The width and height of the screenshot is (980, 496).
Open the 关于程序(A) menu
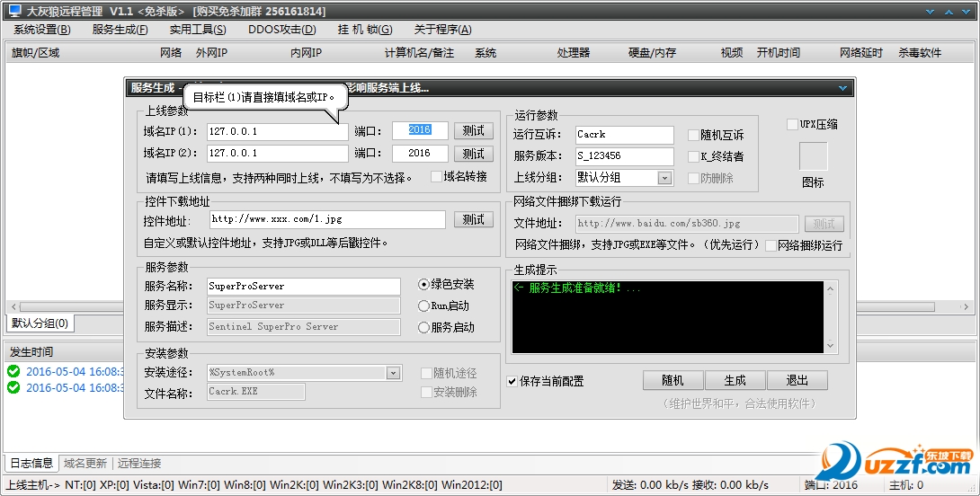(442, 30)
